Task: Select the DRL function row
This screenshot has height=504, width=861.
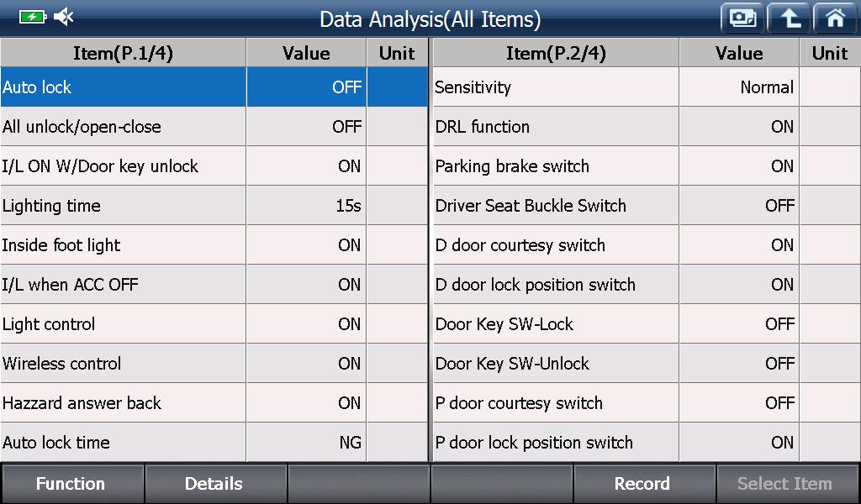Action: tap(647, 127)
